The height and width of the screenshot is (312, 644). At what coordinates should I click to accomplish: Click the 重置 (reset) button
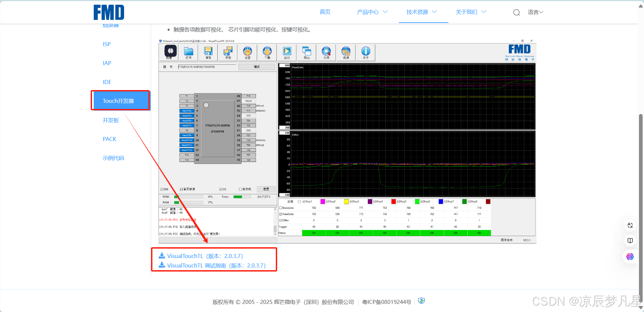(x=266, y=189)
